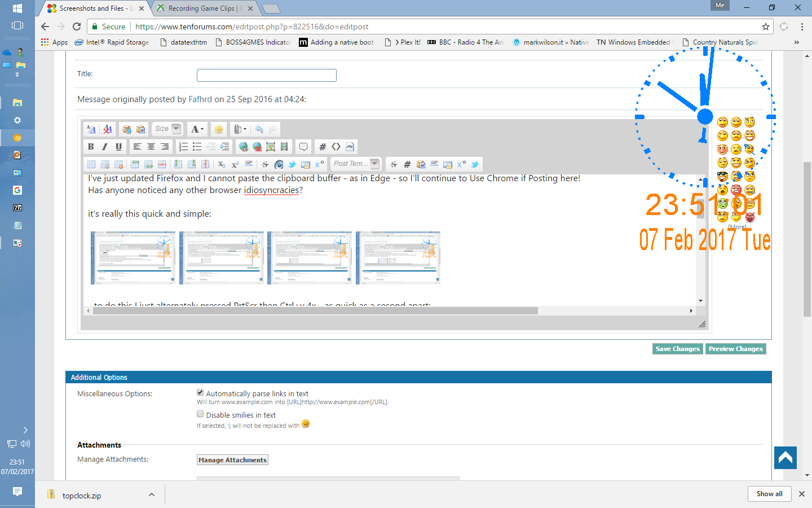Screen dimensions: 812x508
Task: Click the Wrap HTML tags angle-bracket icon
Action: pyautogui.click(x=336, y=147)
